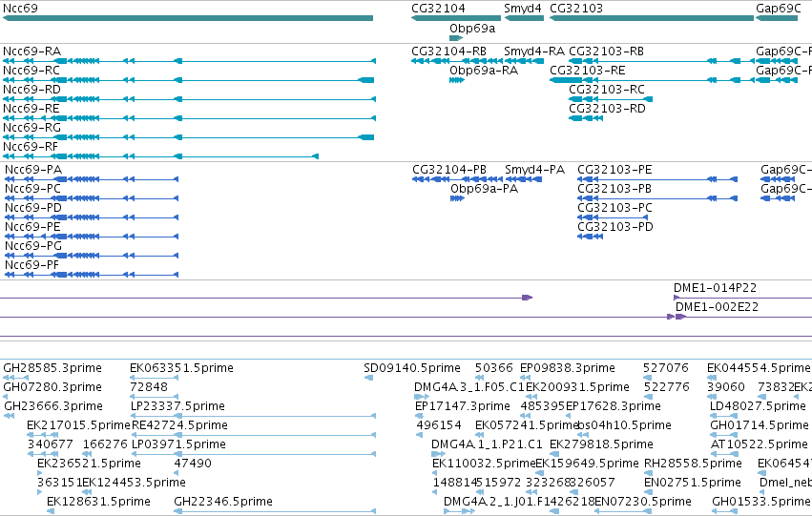Click EST GH28585.3prime label
Screen dimensions: 812x516
(52, 368)
